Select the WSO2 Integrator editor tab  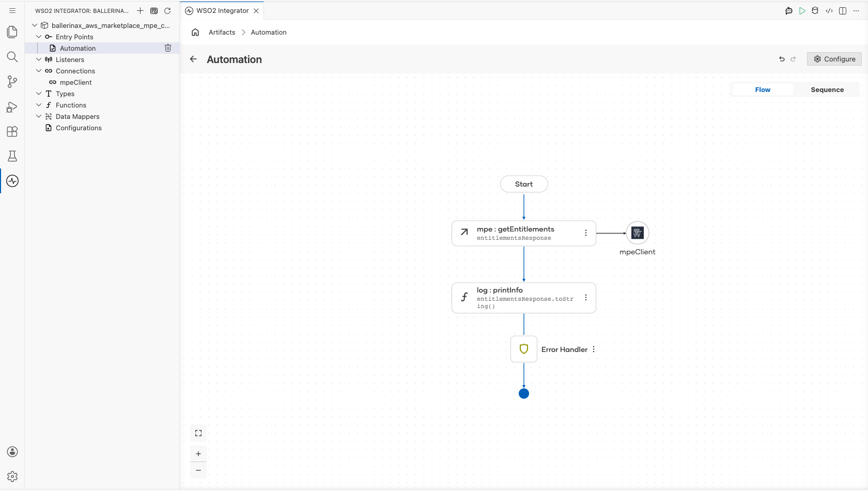tap(222, 10)
